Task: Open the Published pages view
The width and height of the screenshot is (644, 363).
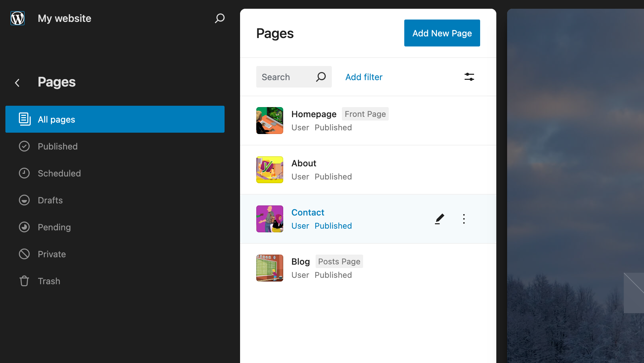Action: [x=115, y=146]
